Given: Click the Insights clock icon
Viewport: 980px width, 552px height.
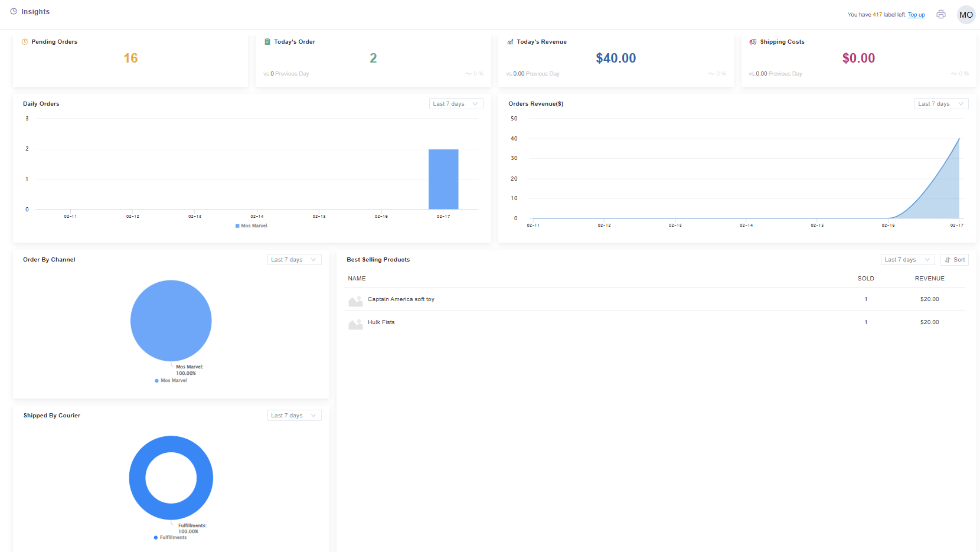Looking at the screenshot, I should pyautogui.click(x=14, y=11).
